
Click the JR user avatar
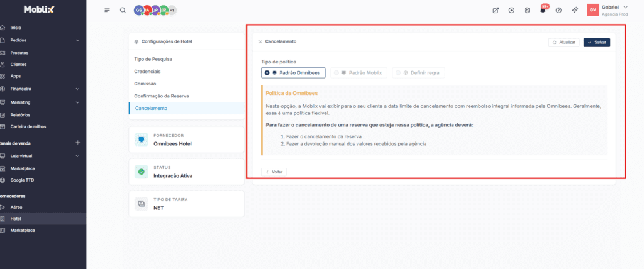[164, 10]
